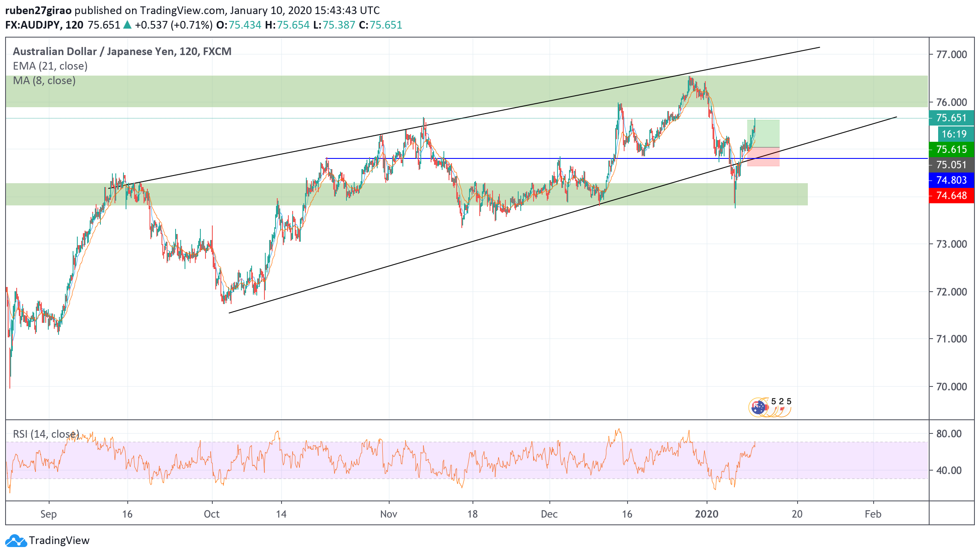Select the EMA (21, close) indicator legend
Image resolution: width=980 pixels, height=556 pixels.
click(50, 66)
